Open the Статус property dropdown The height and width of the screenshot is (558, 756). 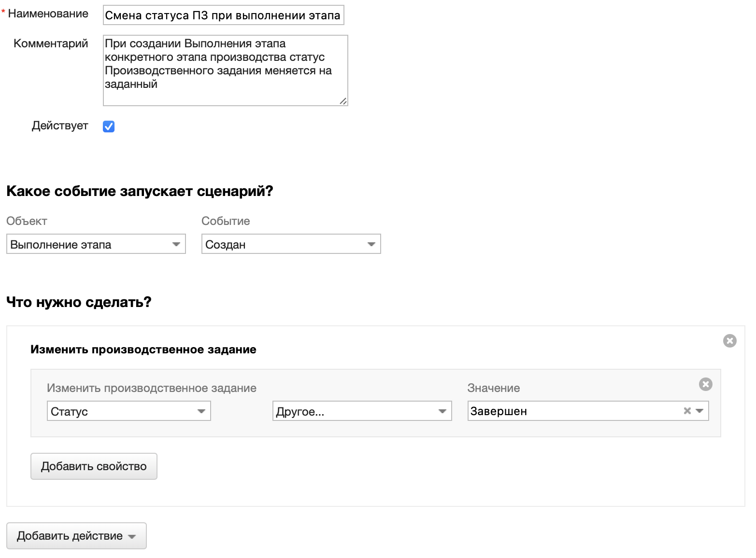point(129,411)
